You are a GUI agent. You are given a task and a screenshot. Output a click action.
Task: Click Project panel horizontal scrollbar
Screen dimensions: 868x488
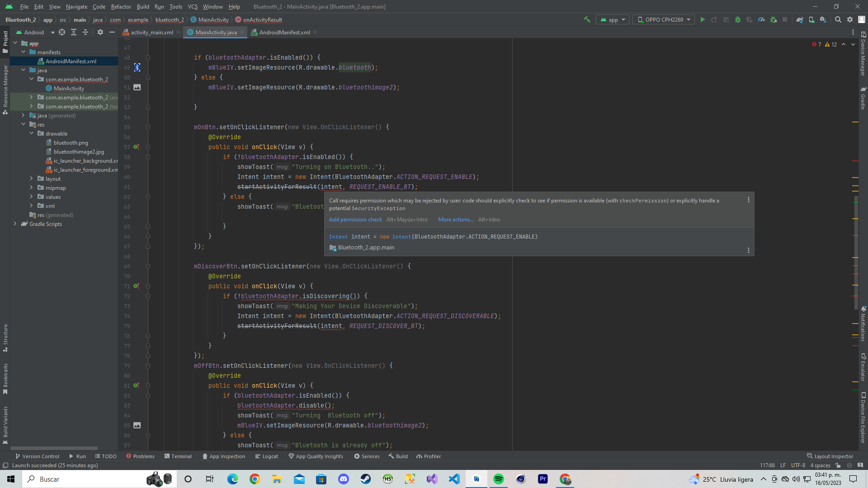click(54, 448)
